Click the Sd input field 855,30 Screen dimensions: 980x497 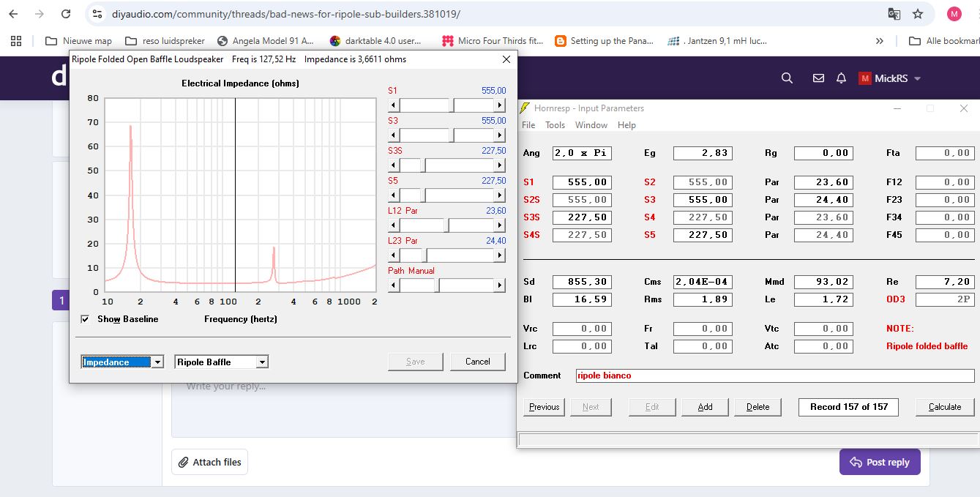(x=582, y=282)
